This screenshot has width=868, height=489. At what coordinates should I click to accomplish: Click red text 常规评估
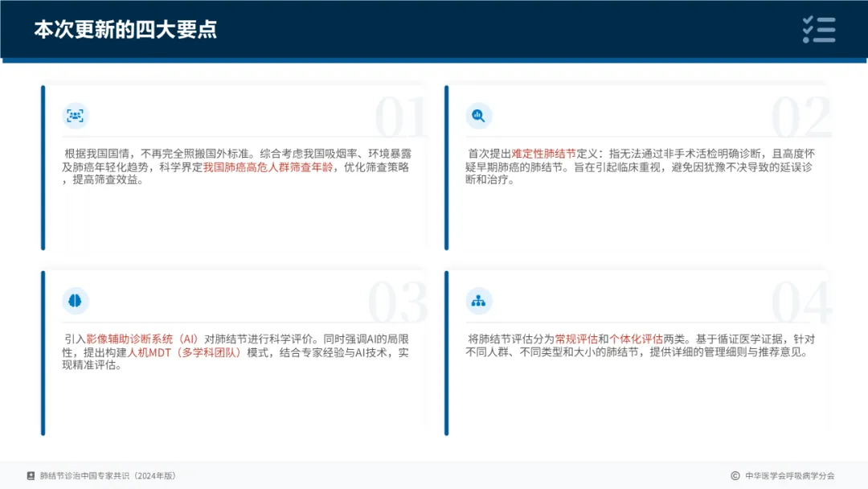coord(576,339)
